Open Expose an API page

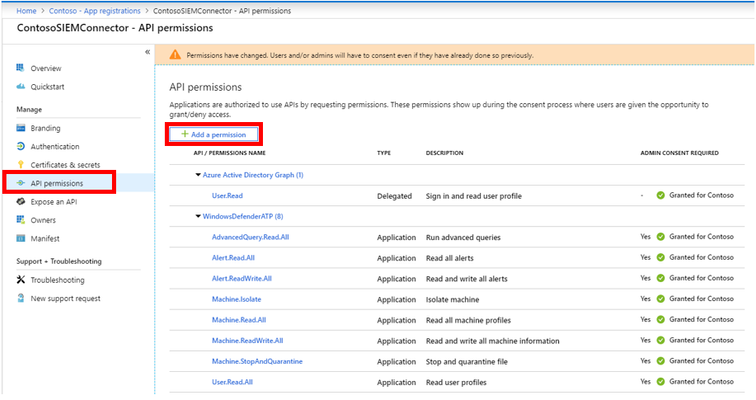click(x=54, y=202)
